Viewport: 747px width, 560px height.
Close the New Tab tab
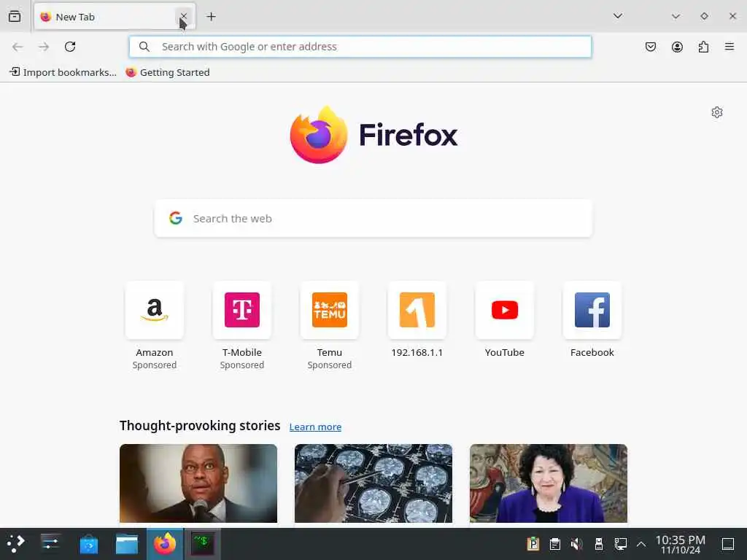click(183, 17)
